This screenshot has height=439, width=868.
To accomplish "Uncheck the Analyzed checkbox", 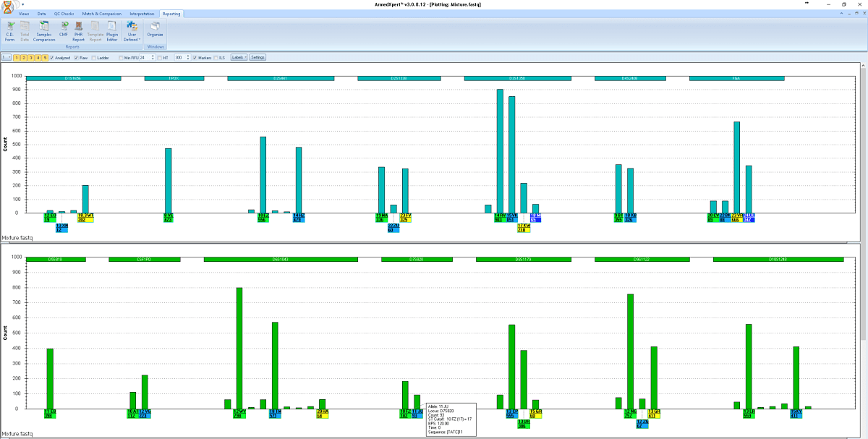I will pyautogui.click(x=53, y=57).
